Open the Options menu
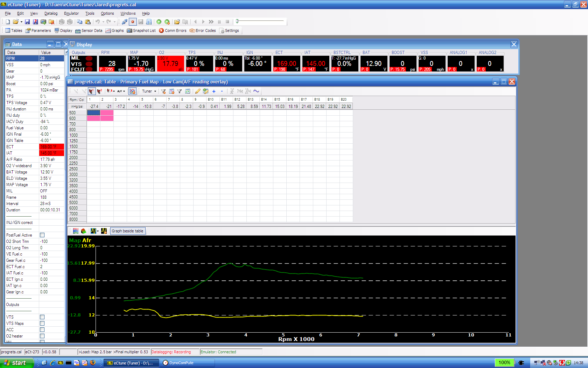588x368 pixels. coord(107,13)
